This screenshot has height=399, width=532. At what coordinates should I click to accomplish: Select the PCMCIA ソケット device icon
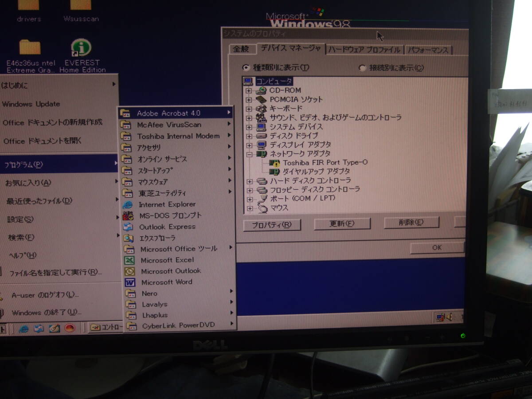coord(261,99)
